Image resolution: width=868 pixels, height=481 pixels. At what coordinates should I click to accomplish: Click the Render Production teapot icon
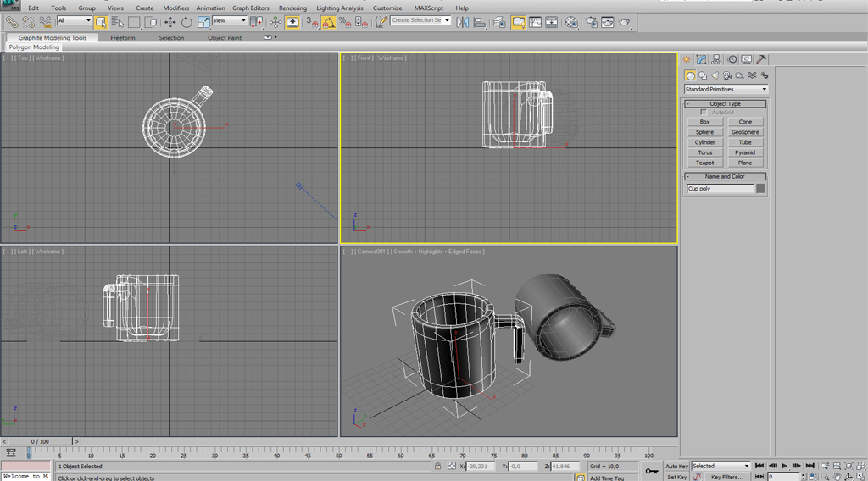(x=626, y=22)
